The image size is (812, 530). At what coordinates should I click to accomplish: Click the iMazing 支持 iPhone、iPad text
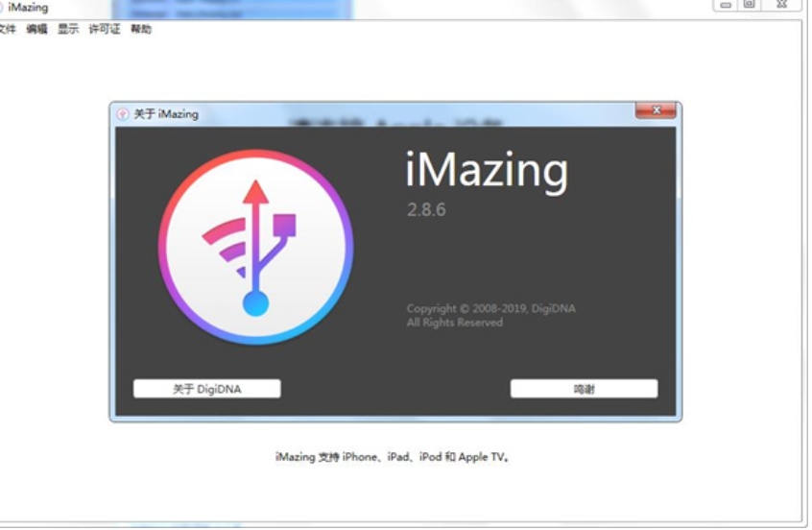coord(392,457)
